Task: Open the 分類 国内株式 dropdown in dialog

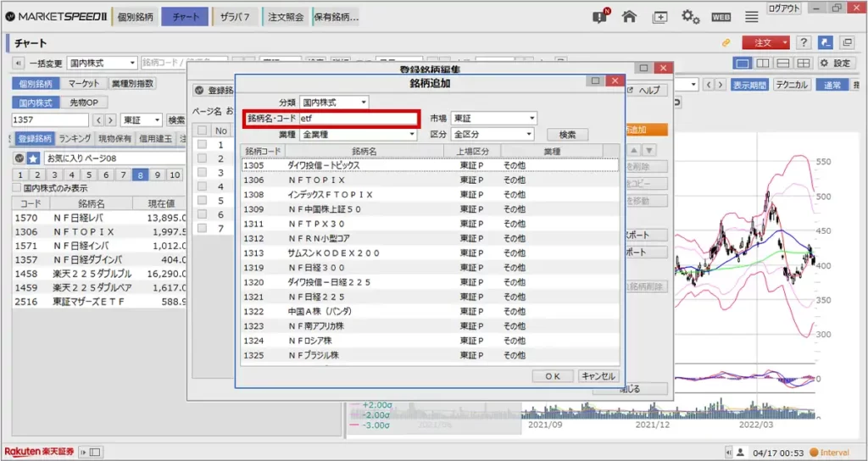Action: click(334, 103)
